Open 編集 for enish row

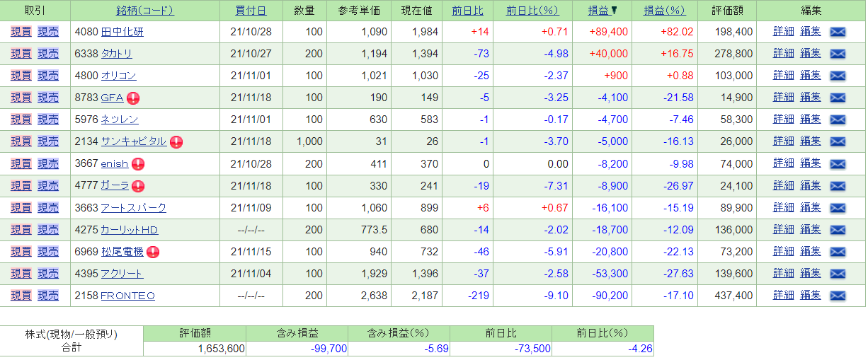tap(811, 164)
